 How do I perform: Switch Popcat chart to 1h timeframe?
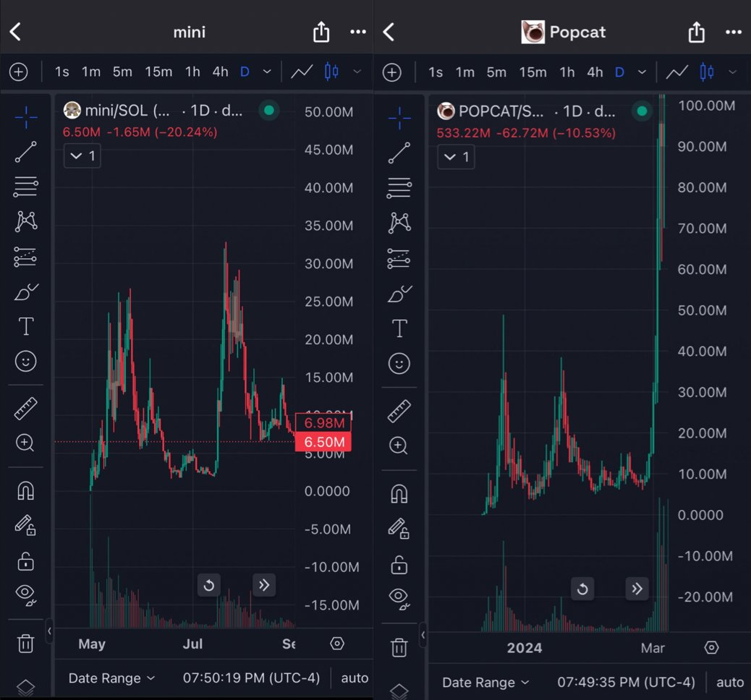(567, 72)
